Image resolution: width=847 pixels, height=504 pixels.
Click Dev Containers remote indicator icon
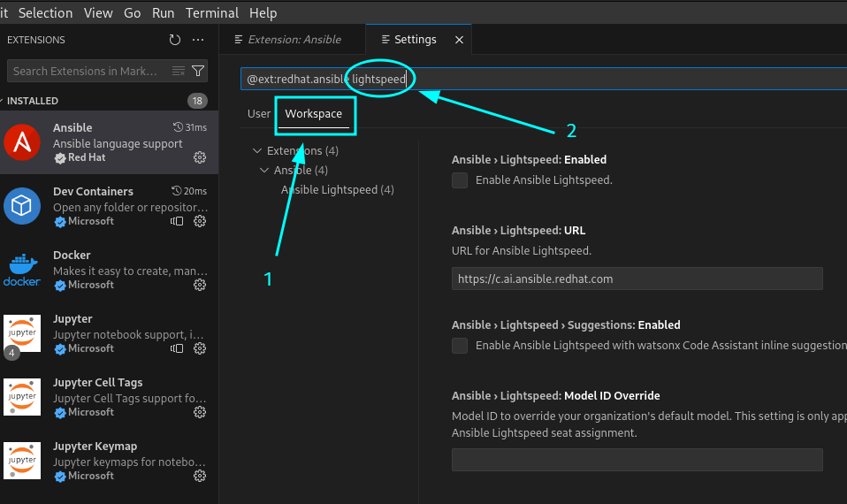coord(177,221)
